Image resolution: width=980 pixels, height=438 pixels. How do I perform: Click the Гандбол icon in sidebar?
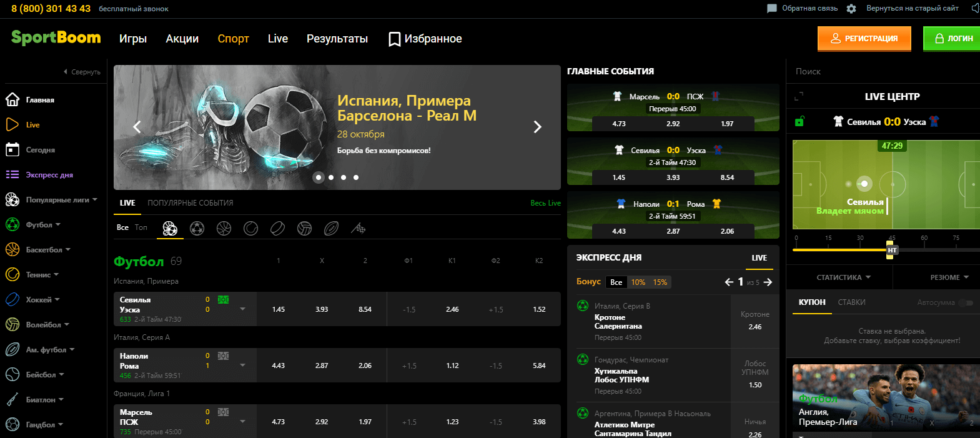coord(12,424)
